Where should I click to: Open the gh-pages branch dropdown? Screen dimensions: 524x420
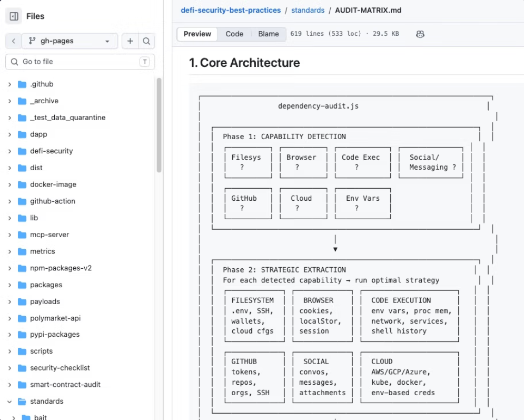[x=70, y=41]
